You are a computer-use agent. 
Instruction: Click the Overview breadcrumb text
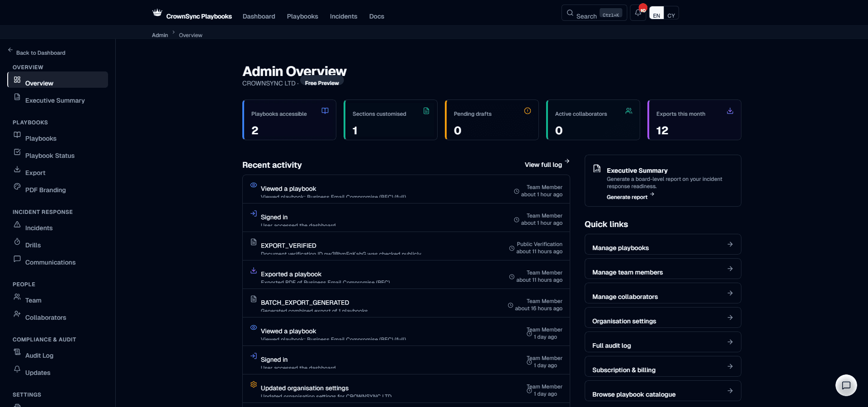(x=190, y=35)
